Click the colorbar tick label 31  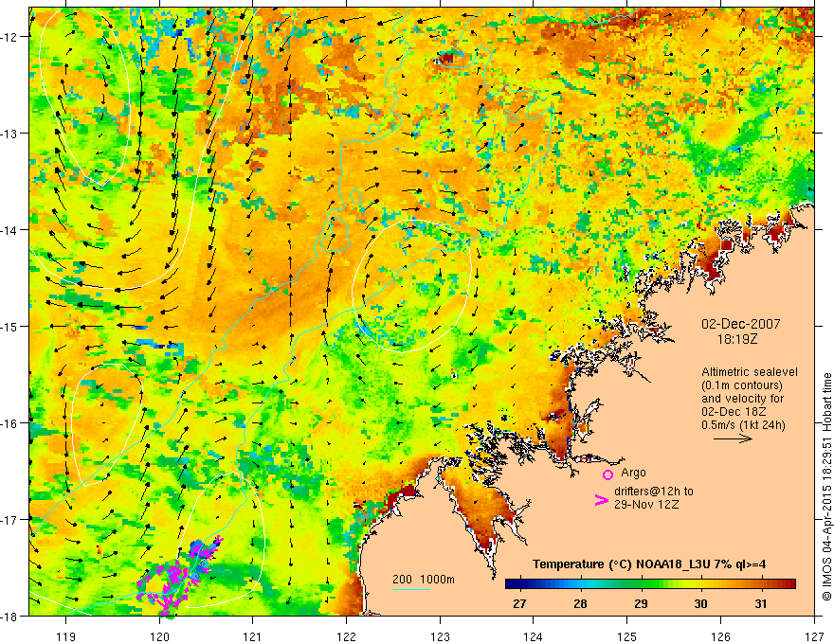pyautogui.click(x=761, y=603)
